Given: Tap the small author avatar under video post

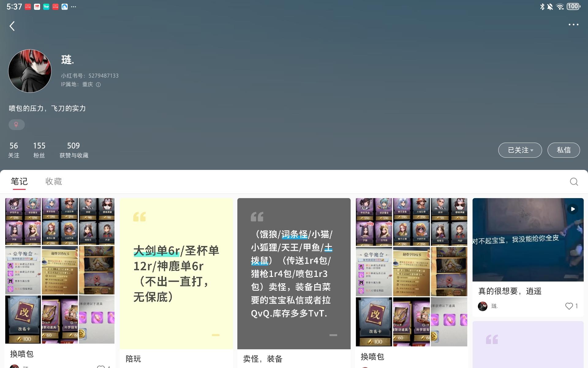Looking at the screenshot, I should point(483,306).
